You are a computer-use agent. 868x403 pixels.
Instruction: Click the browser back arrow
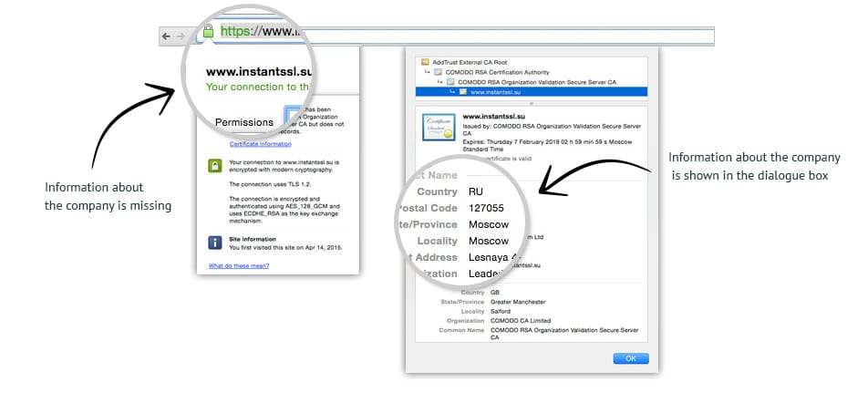[166, 36]
